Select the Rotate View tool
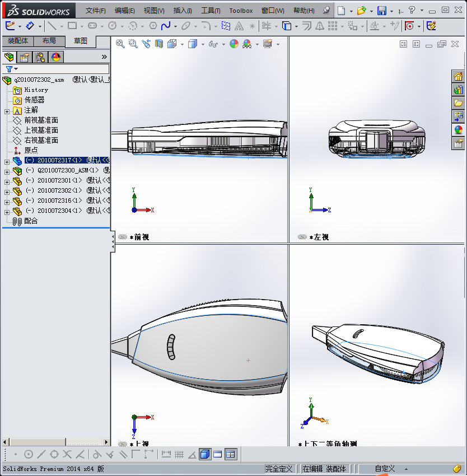467x476 pixels. [x=146, y=44]
